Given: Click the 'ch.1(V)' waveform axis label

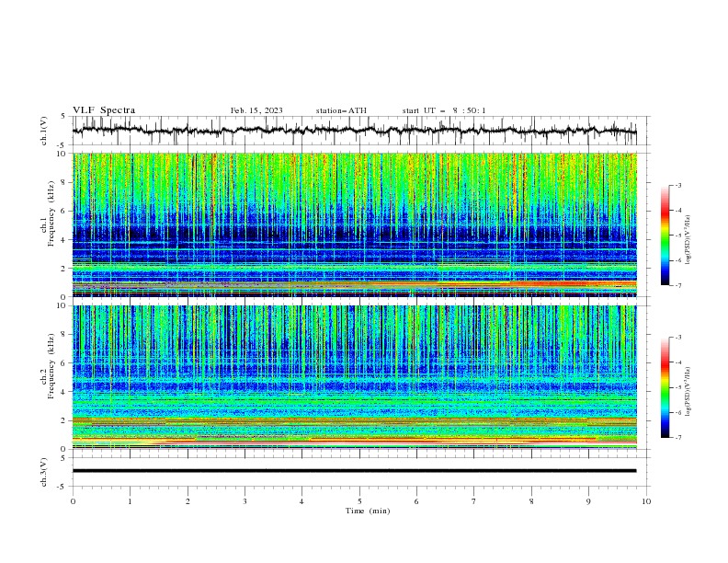Looking at the screenshot, I should [44, 131].
